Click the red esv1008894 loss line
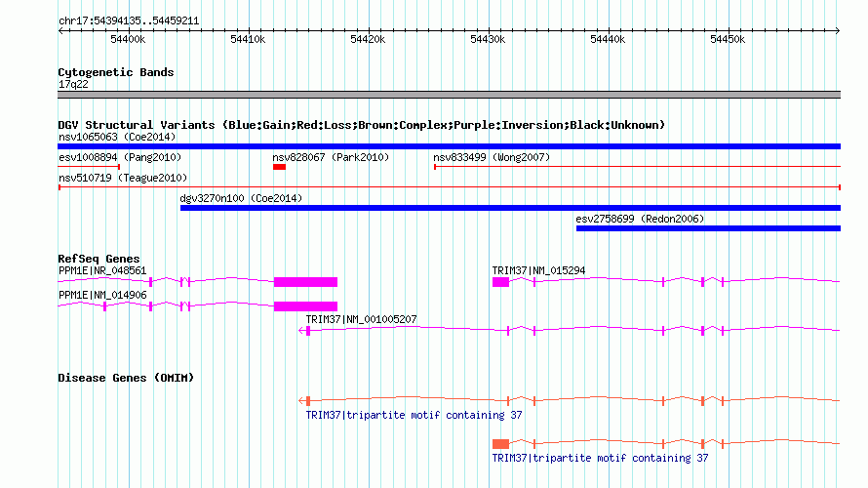Viewport: 868px width, 488px height. pos(89,167)
